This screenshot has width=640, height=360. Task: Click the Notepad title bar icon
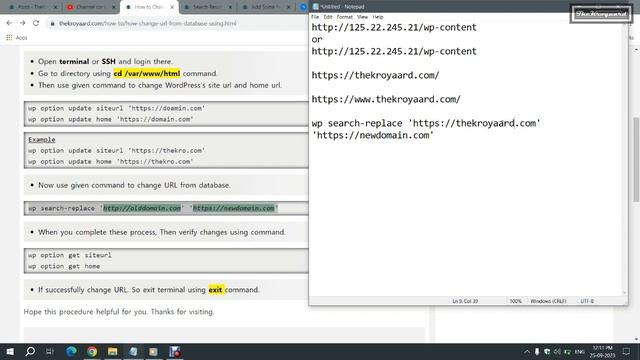315,7
